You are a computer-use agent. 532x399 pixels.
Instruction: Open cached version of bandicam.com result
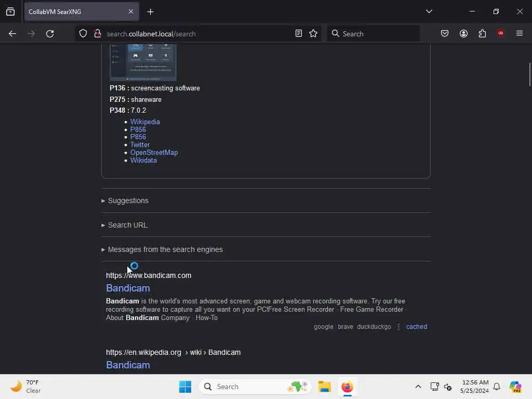tap(417, 327)
